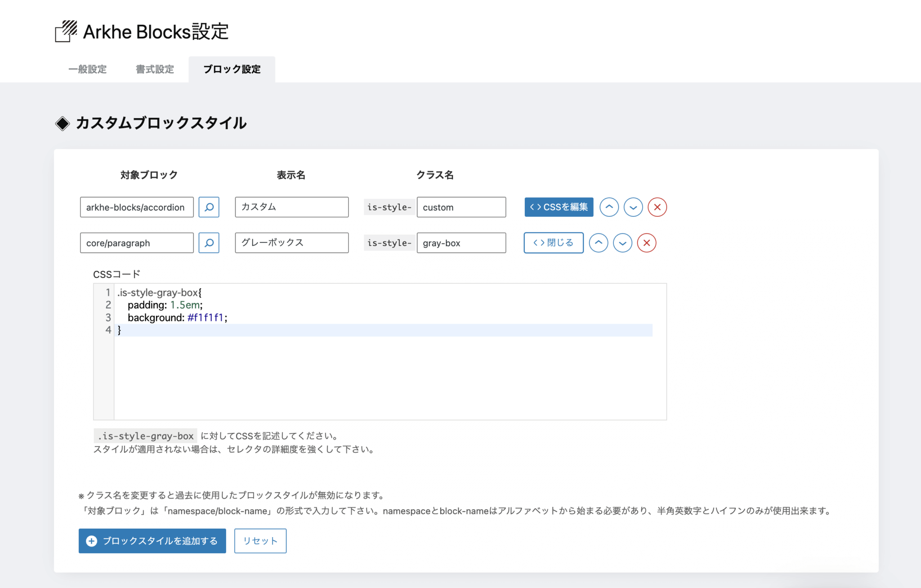
Task: Remove the グレーボックス block style row
Action: [x=646, y=243]
